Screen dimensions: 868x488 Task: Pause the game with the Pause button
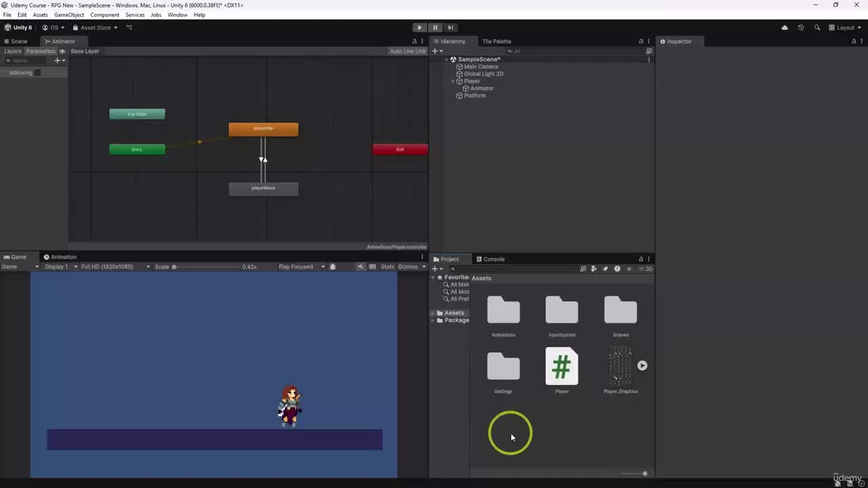click(x=435, y=28)
